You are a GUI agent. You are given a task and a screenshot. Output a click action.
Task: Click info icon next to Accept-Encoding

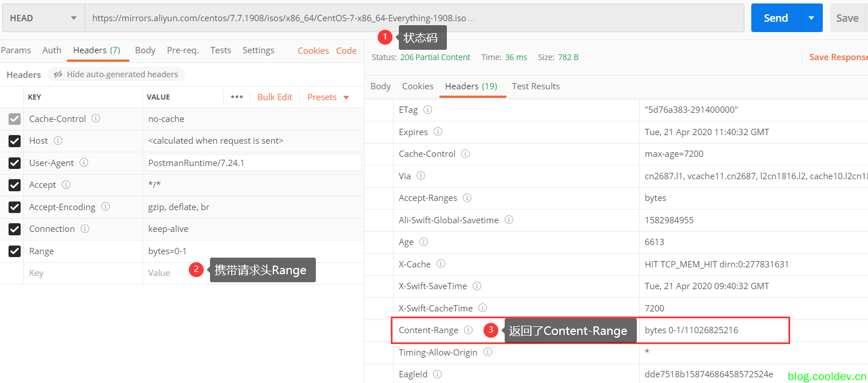coord(105,207)
